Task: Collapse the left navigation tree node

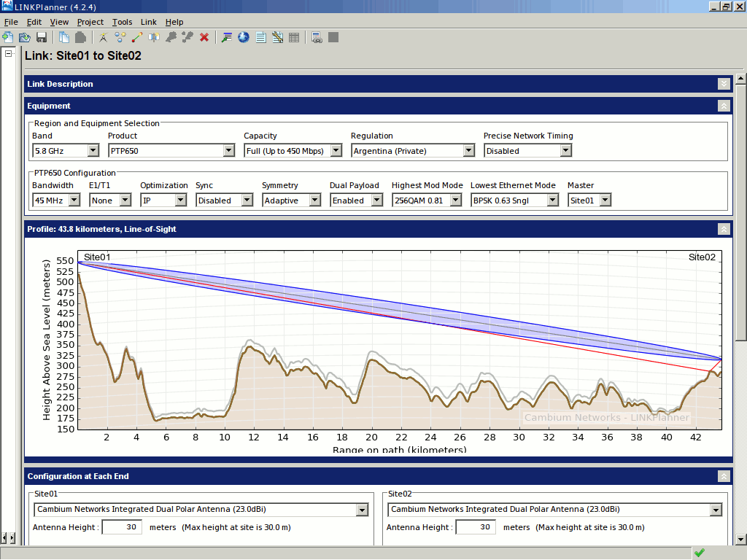Action: click(x=8, y=54)
